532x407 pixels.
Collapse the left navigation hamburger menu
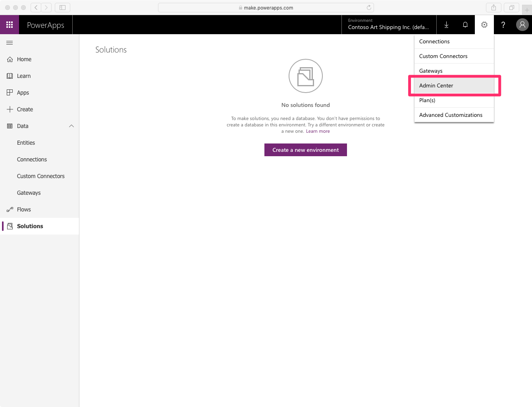click(10, 43)
